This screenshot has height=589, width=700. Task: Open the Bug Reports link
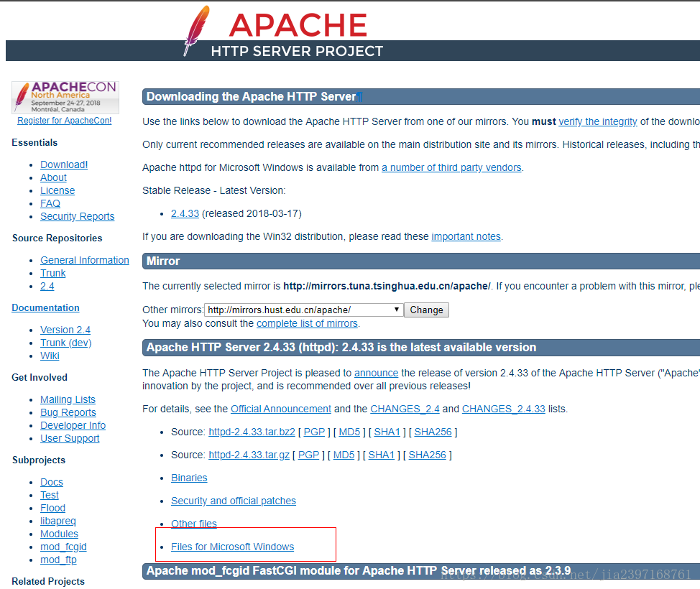point(68,412)
